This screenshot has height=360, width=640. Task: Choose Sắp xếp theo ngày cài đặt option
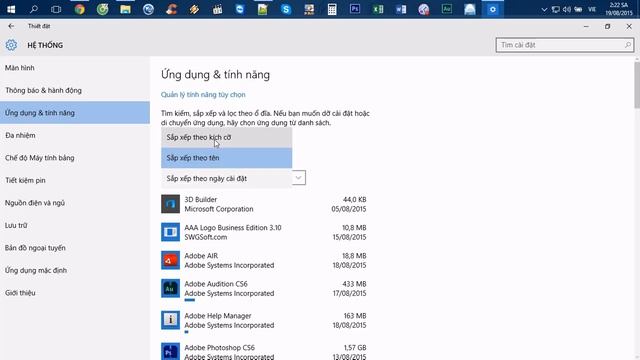tap(227, 178)
